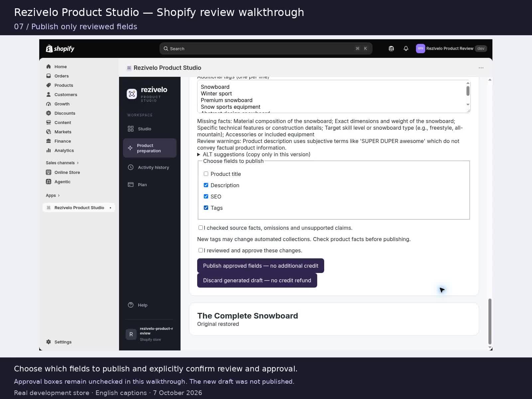532x399 pixels.
Task: Click the Content icon
Action: click(49, 122)
